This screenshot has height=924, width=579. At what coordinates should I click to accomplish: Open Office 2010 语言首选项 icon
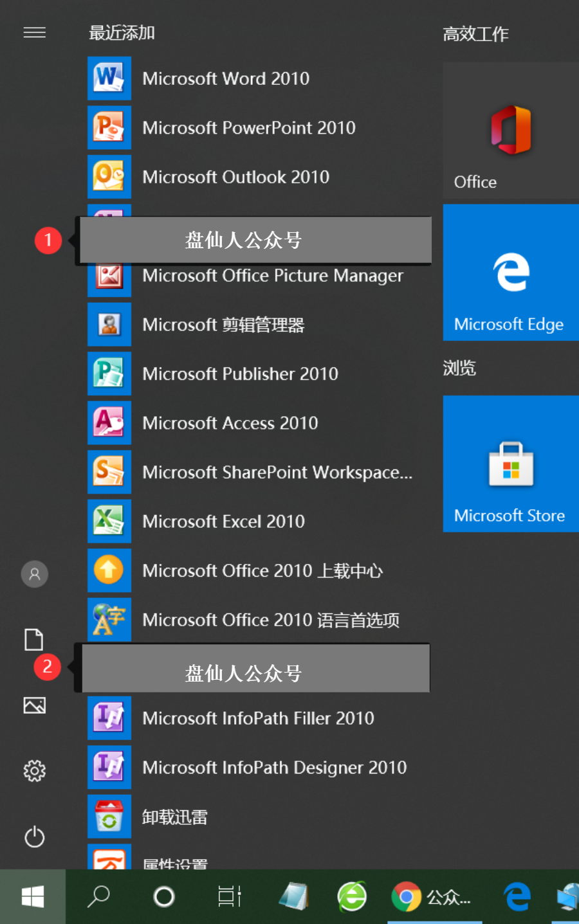109,620
